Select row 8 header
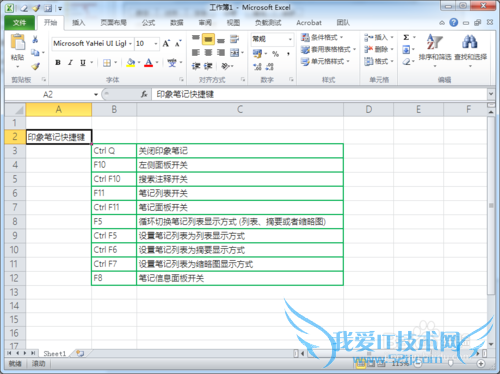500x374 pixels. (15, 221)
